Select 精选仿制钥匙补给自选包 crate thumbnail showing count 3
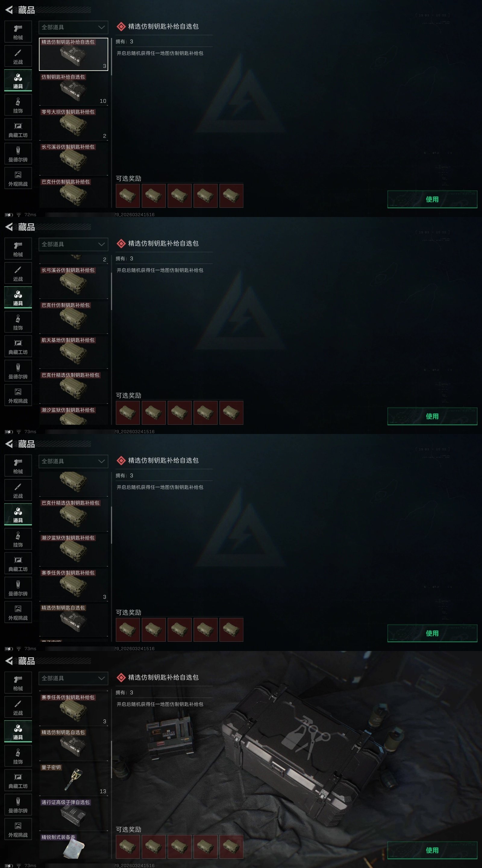The width and height of the screenshot is (482, 868). pos(74,54)
